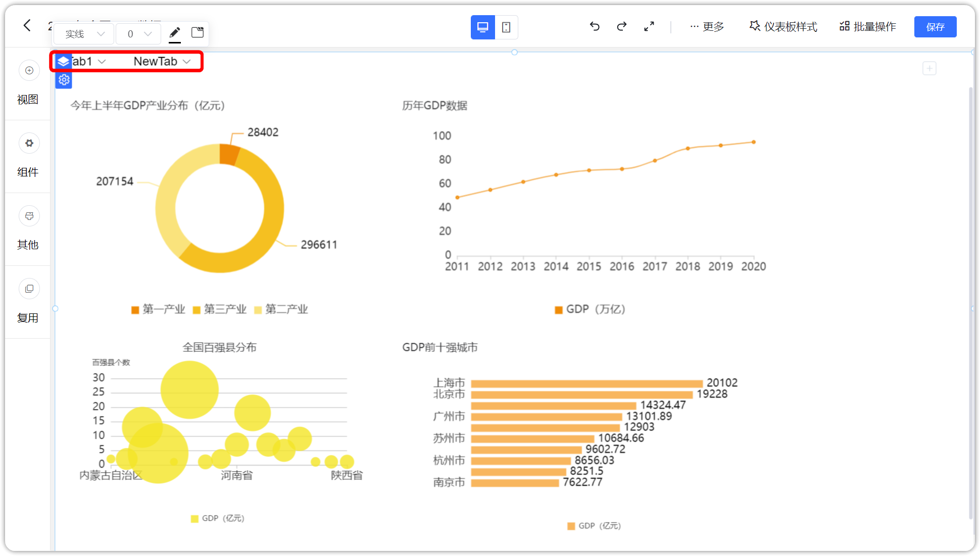Click the 28402 donut segment label
Screen dimensions: 980x556
(263, 132)
